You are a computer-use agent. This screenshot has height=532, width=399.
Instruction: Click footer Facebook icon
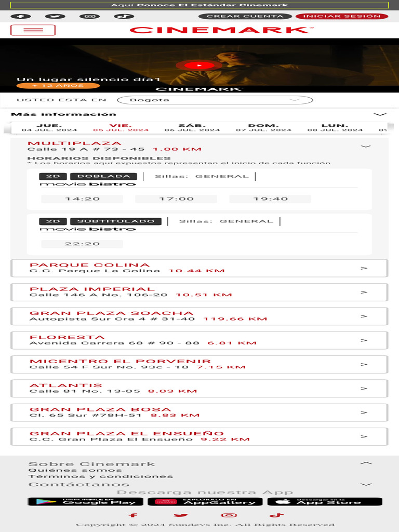[x=134, y=515]
